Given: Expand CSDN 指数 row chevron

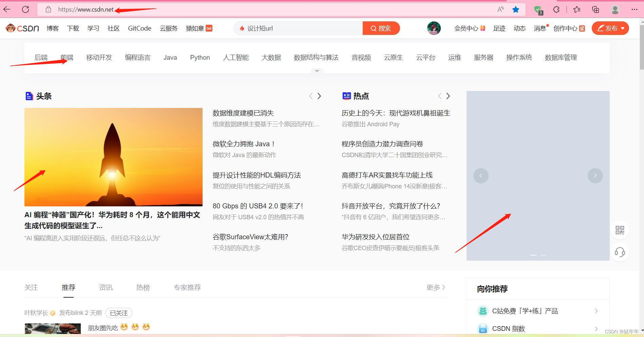Looking at the screenshot, I should tap(596, 329).
